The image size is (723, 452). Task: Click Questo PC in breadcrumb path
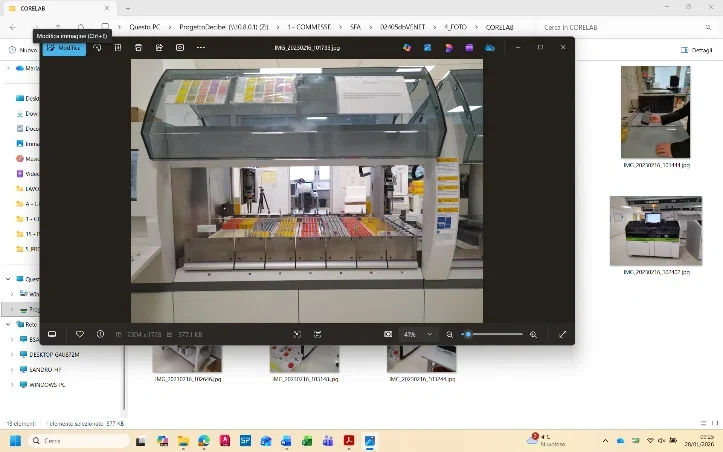click(144, 27)
